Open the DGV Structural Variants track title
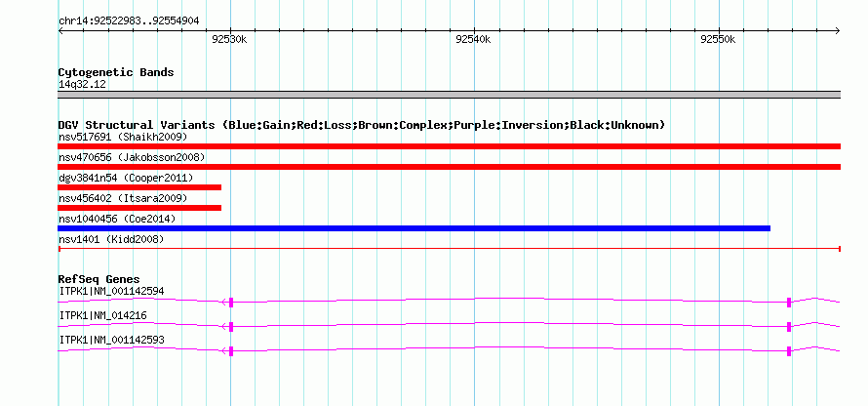 click(362, 125)
